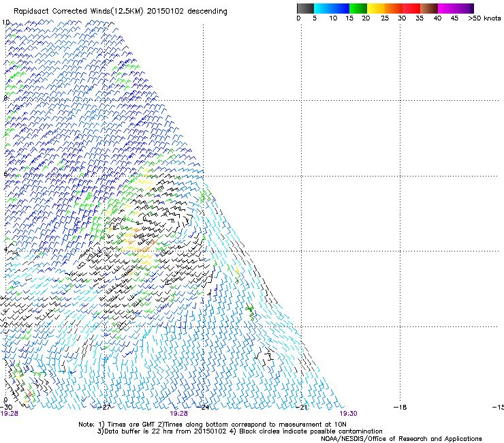Screen dimensions: 504x443
Task: Click the note about black circles contamination
Action: (306, 431)
